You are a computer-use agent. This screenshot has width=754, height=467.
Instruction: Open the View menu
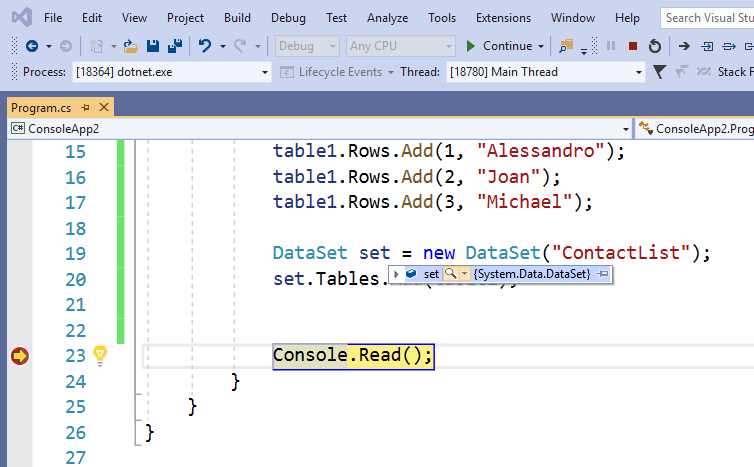(x=134, y=18)
